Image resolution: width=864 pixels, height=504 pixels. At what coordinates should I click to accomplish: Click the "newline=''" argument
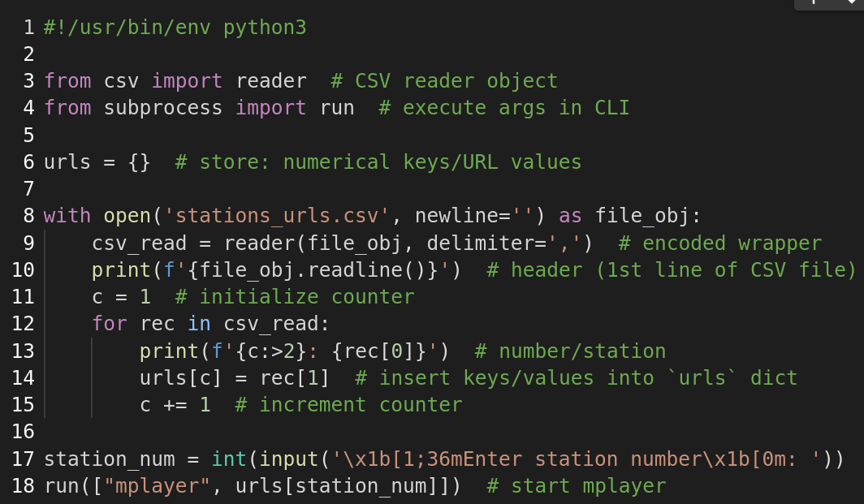(x=474, y=216)
